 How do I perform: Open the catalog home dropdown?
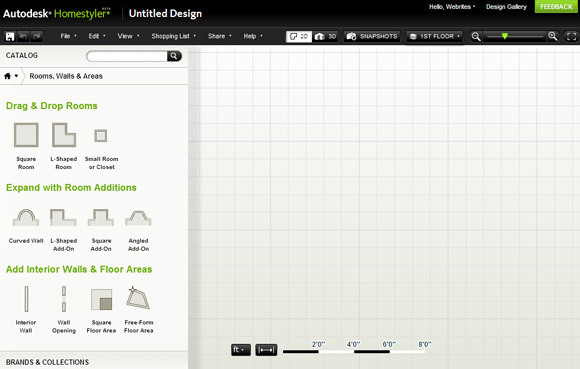tap(11, 76)
